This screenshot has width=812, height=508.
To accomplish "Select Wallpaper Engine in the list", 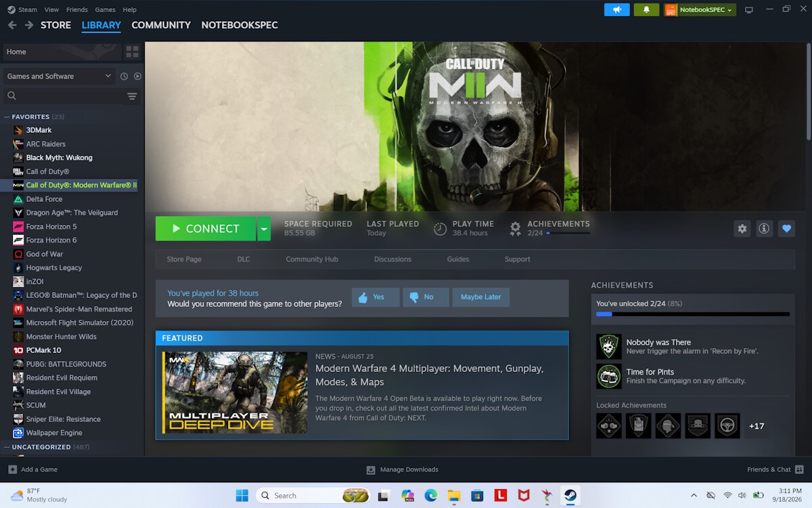I will click(x=54, y=433).
